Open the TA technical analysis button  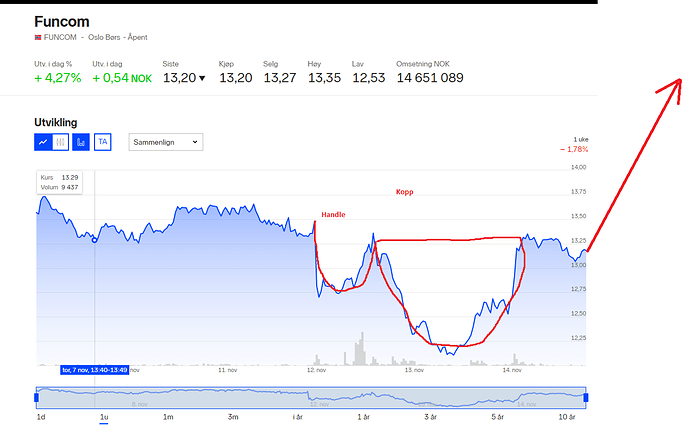click(103, 142)
